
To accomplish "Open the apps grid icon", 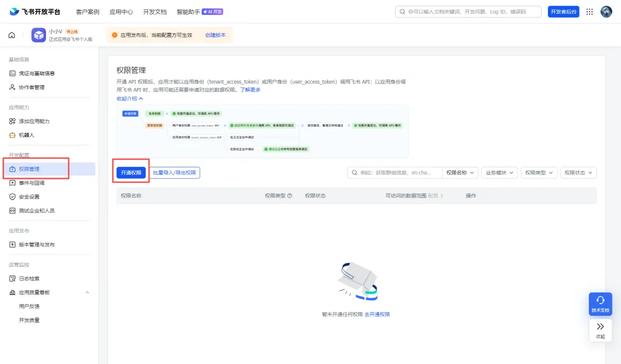I will click(589, 12).
